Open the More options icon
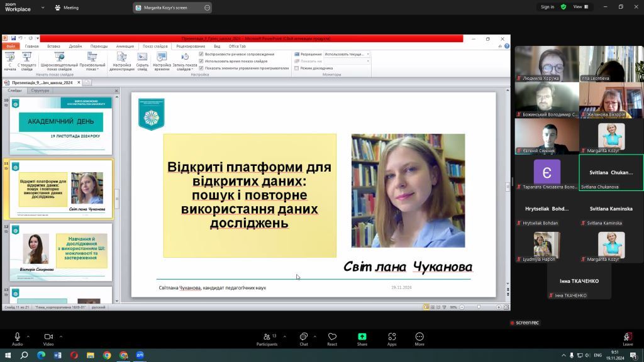 pos(419,337)
